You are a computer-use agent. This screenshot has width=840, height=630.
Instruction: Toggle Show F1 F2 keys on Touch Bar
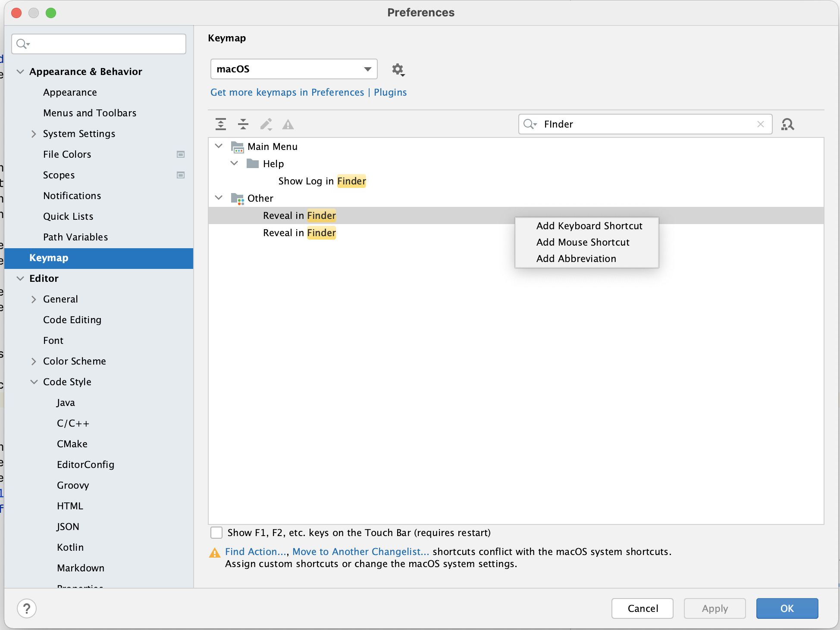[217, 533]
